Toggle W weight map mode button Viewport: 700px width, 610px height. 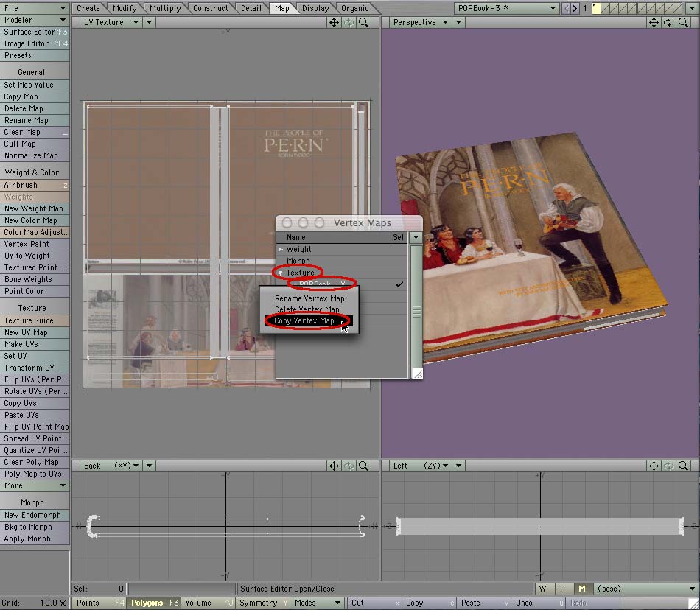pyautogui.click(x=543, y=589)
